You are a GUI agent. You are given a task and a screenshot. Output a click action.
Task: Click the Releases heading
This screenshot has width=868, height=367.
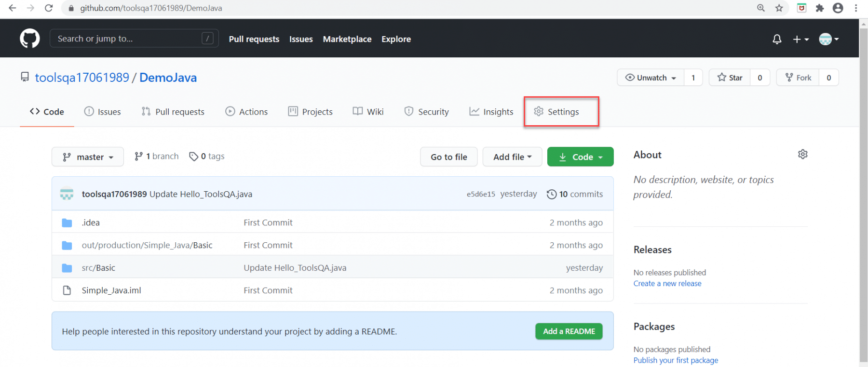(652, 249)
